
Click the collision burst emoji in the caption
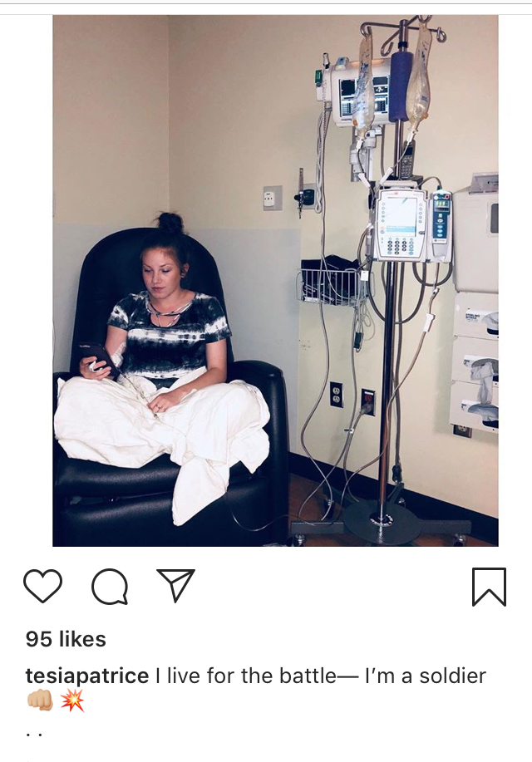[x=72, y=701]
